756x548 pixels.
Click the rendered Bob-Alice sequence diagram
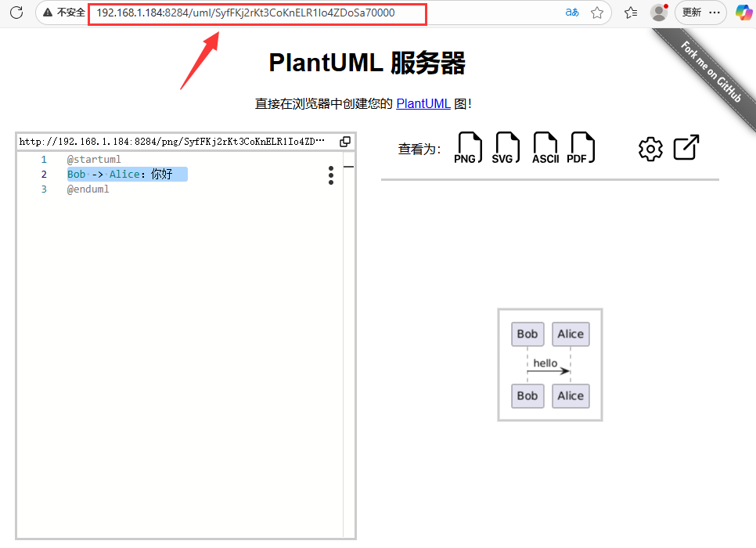tap(550, 365)
